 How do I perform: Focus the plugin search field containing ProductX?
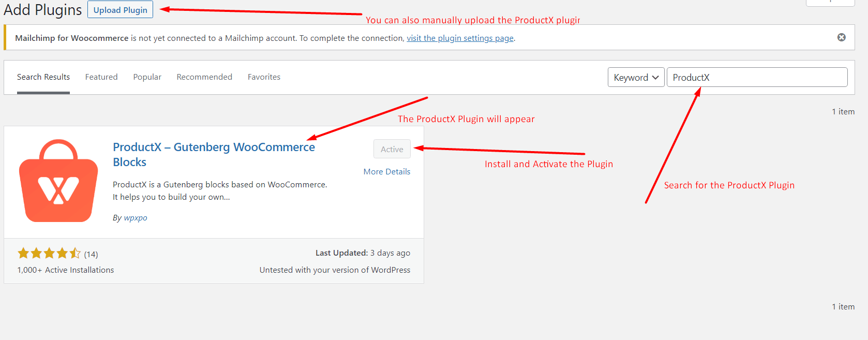click(757, 77)
